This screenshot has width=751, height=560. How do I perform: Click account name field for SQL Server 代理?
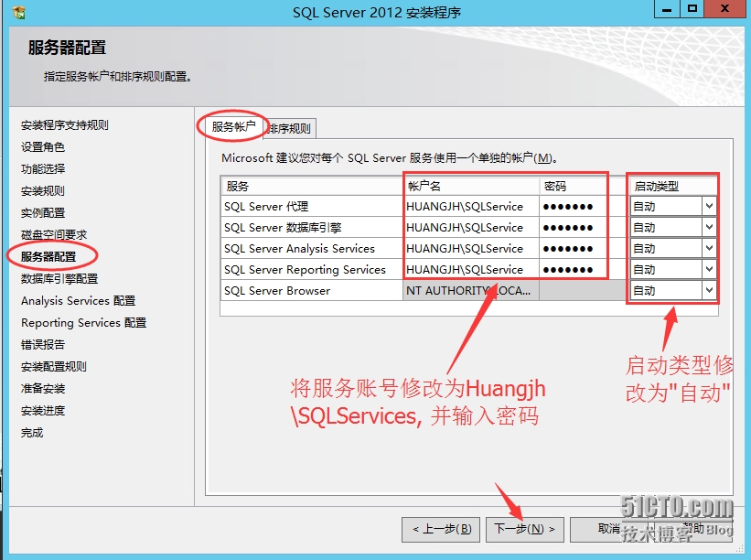click(471, 207)
